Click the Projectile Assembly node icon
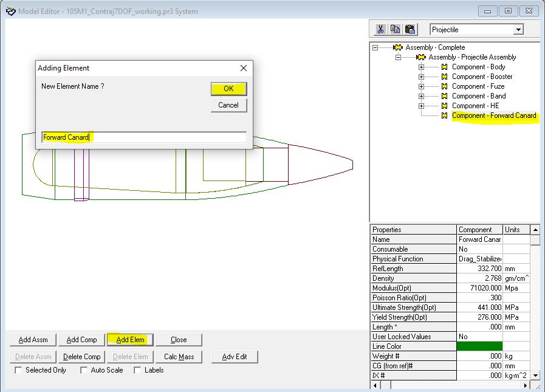545x392 pixels. click(x=420, y=57)
